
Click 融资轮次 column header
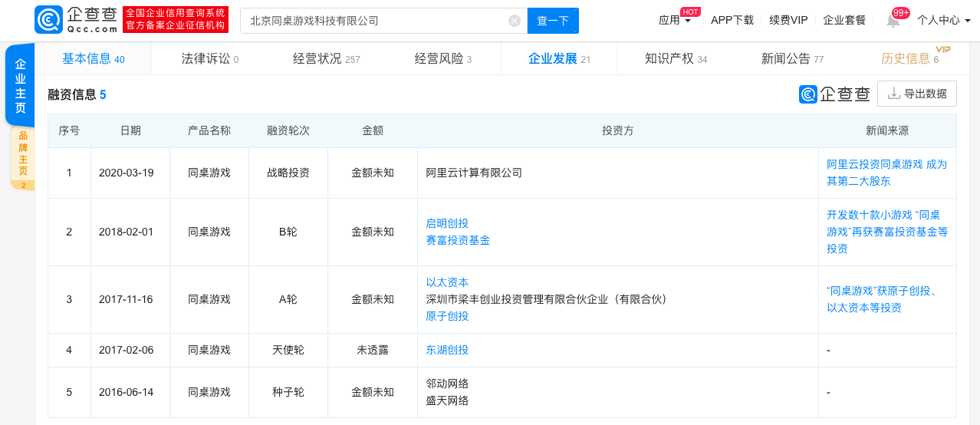click(288, 131)
